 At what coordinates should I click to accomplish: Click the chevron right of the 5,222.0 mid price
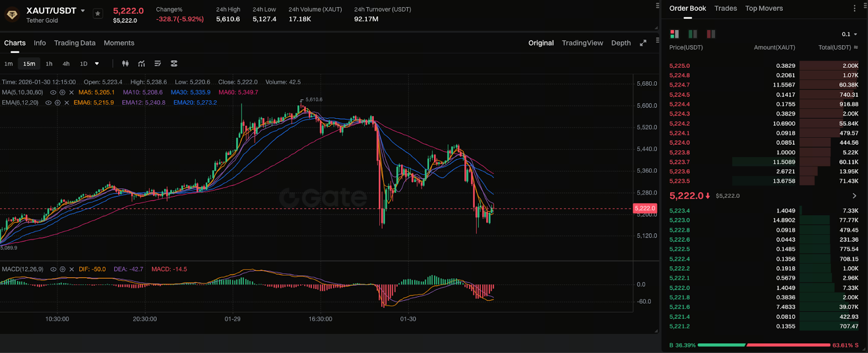[854, 196]
